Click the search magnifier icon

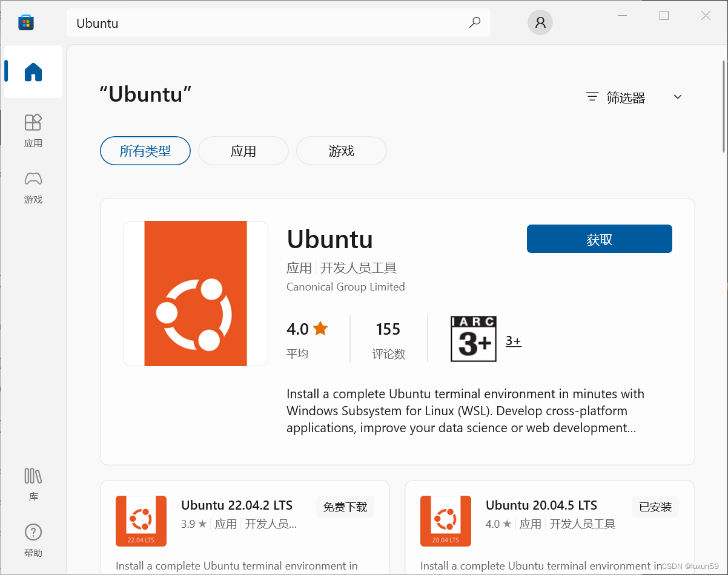coord(475,23)
